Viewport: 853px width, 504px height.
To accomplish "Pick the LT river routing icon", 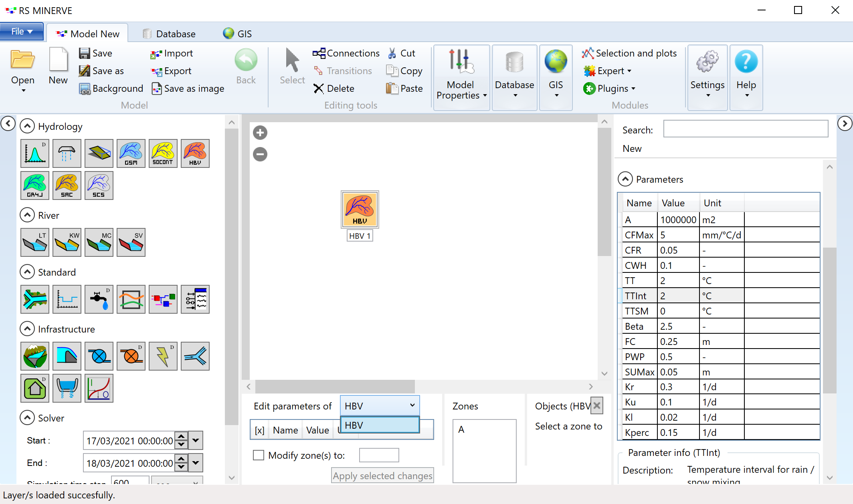I will pos(35,242).
